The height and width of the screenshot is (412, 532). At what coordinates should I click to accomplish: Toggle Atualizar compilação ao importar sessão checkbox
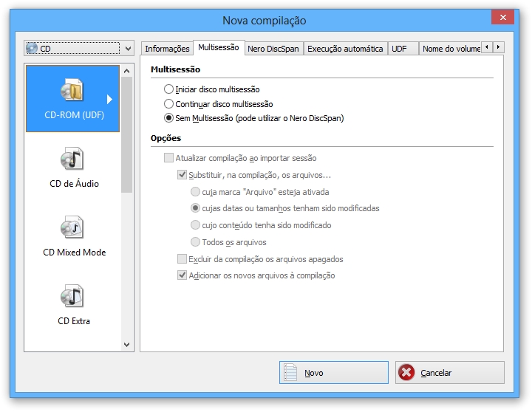point(168,158)
